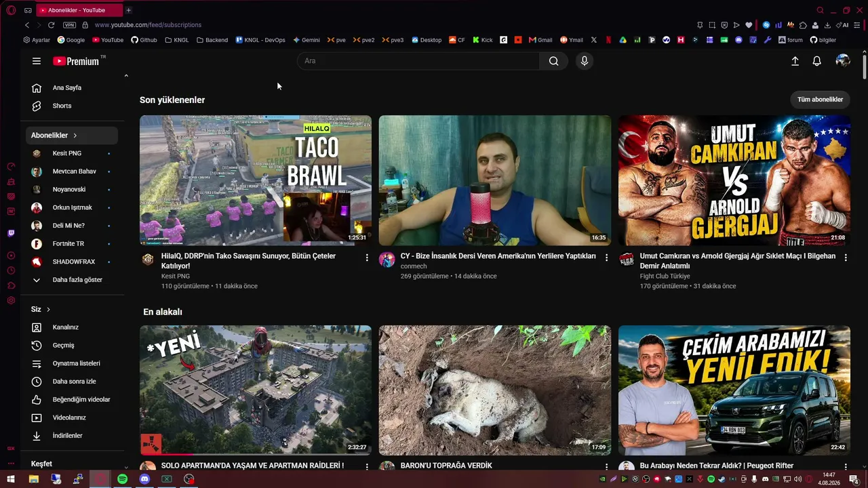The image size is (868, 488).
Task: Click the browser address bar URL
Action: point(148,25)
